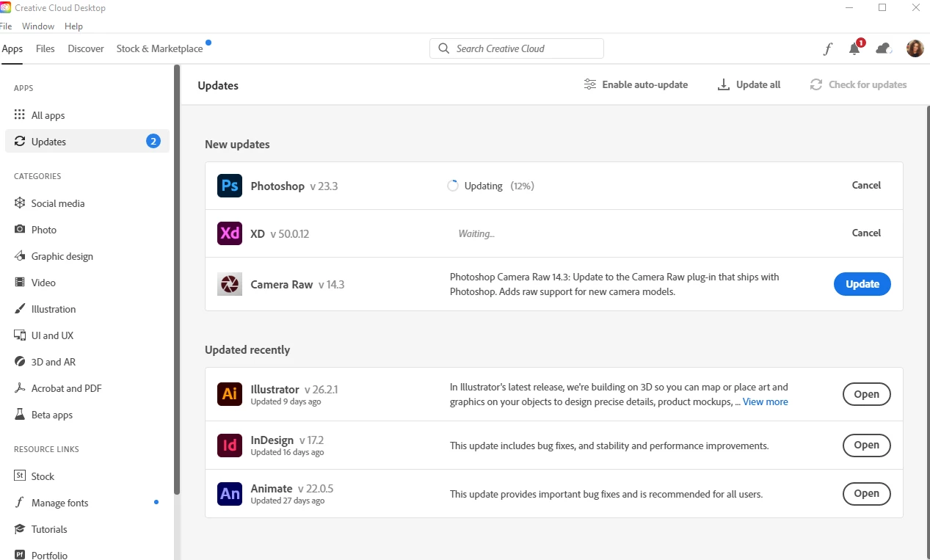Cancel the XD update
This screenshot has height=560, width=930.
(x=866, y=233)
